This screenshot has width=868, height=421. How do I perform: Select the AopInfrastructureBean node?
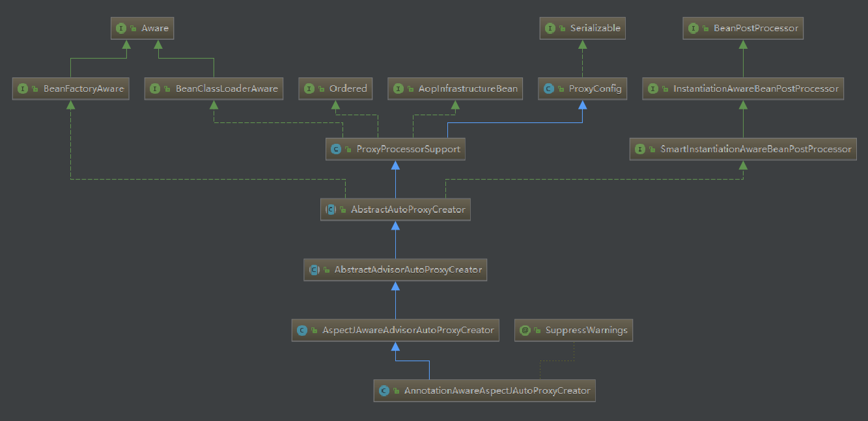pos(456,89)
